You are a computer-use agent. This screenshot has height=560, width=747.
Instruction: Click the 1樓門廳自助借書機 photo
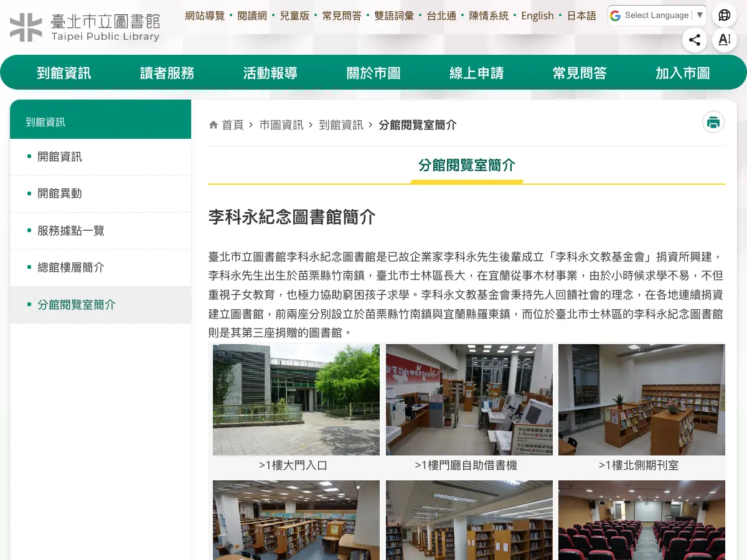[x=469, y=399]
